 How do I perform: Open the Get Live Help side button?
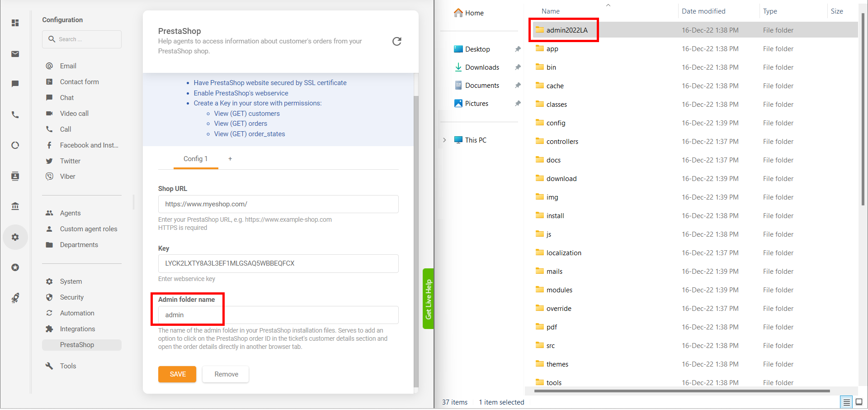coord(428,299)
